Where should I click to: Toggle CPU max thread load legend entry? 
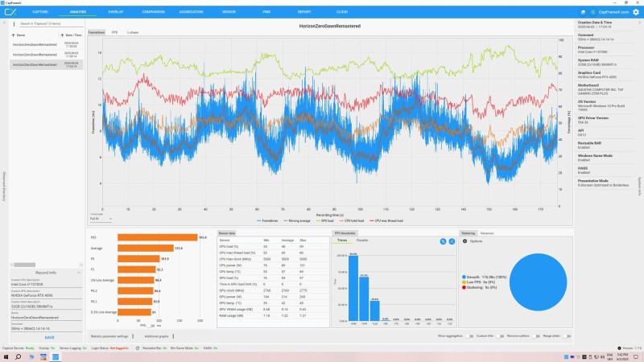386,220
